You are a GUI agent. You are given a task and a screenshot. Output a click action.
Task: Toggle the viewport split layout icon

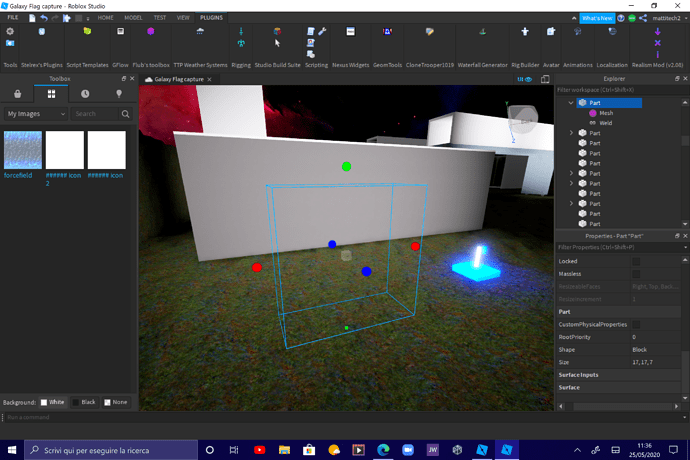[545, 79]
